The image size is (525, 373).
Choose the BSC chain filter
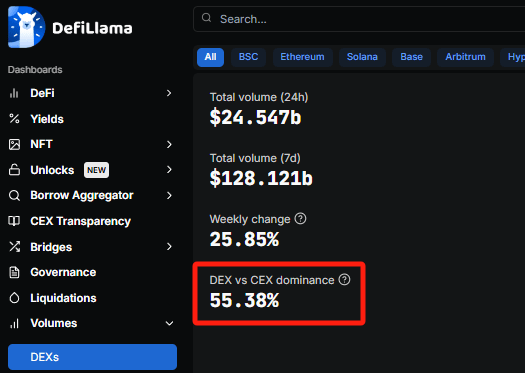(x=248, y=57)
